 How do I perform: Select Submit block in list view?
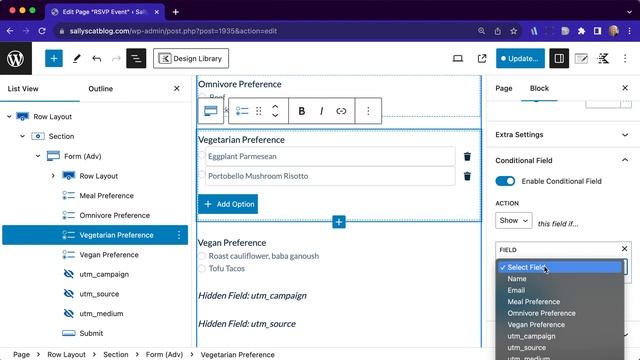[x=91, y=333]
